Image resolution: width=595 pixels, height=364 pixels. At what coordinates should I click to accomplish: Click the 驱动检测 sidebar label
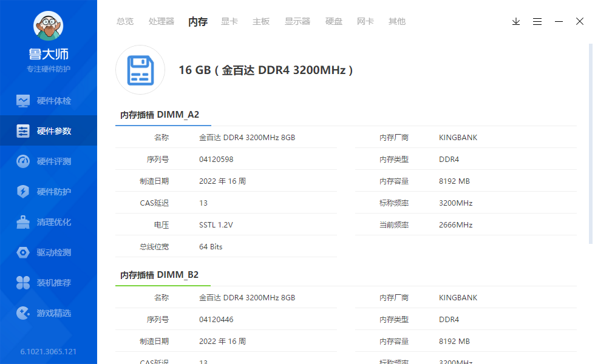54,252
